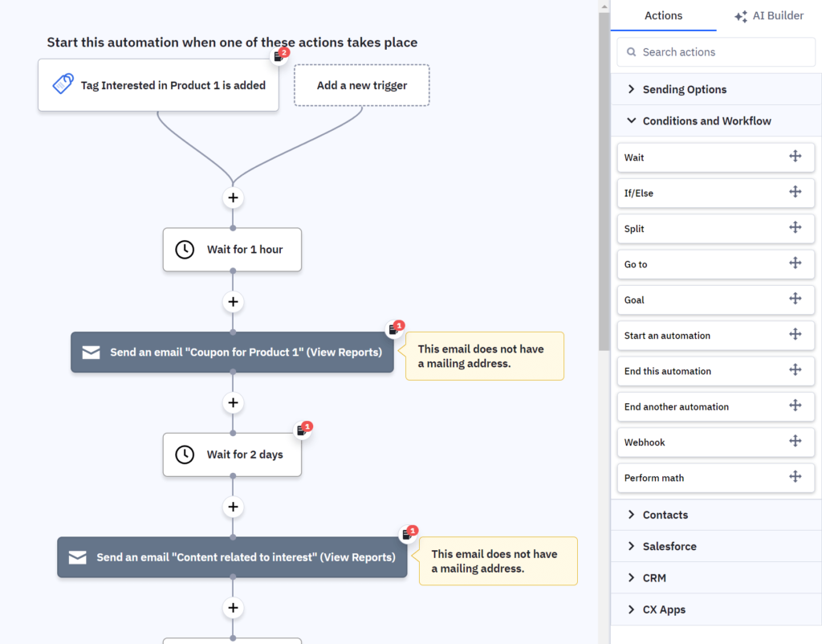Click plus button above Wait for 1 hour

pos(233,198)
